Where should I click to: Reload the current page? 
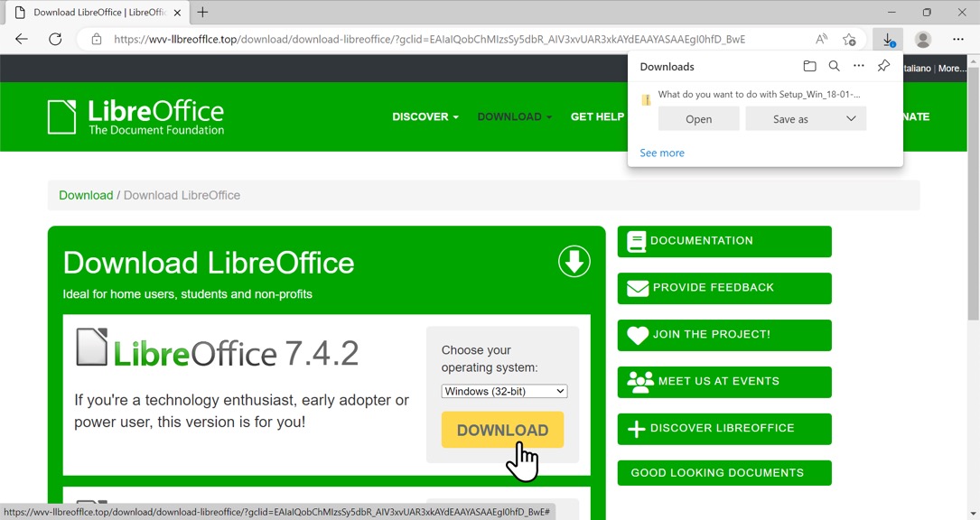[x=55, y=39]
